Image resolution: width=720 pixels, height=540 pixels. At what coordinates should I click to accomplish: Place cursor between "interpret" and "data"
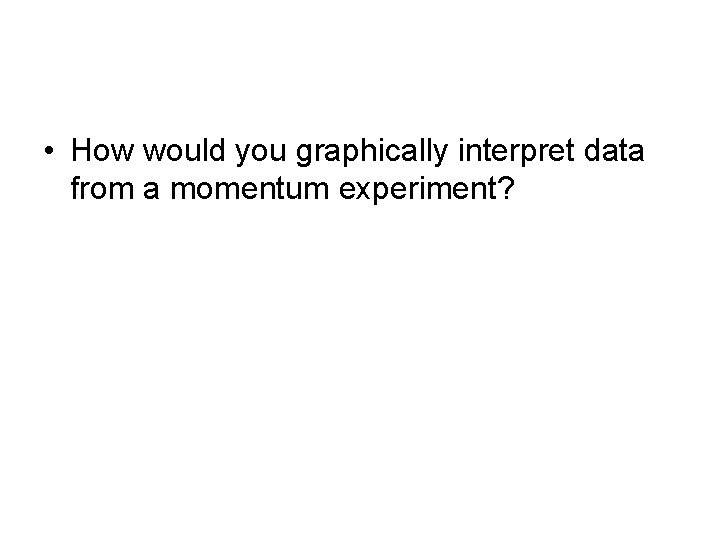[x=579, y=152]
